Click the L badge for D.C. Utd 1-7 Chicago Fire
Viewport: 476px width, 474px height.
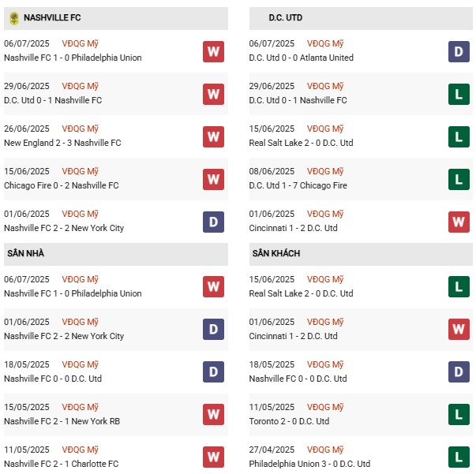point(459,179)
